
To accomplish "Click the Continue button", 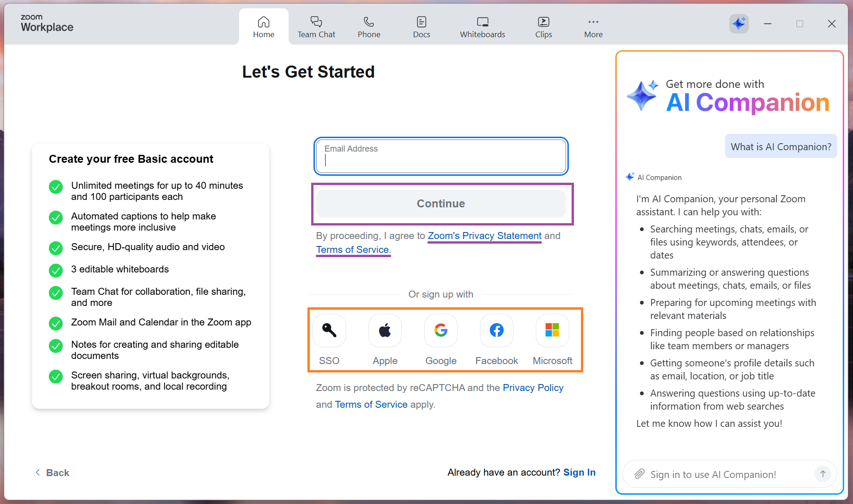I will [441, 204].
